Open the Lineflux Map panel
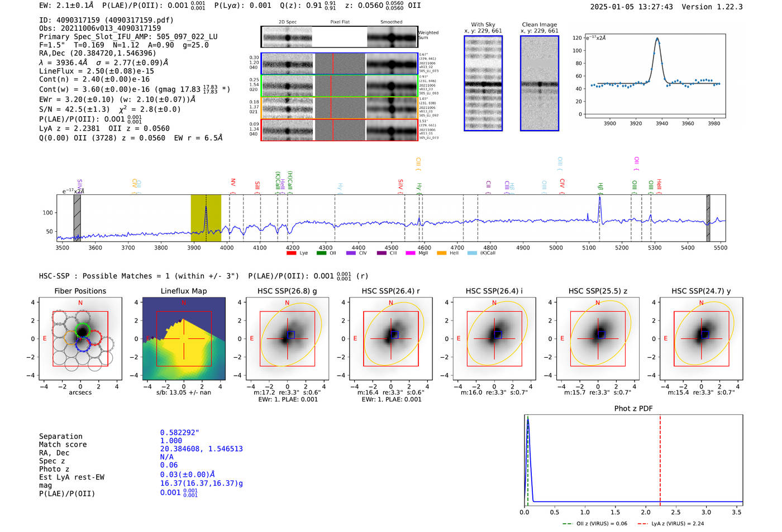This screenshot has height=532, width=782. 184,339
